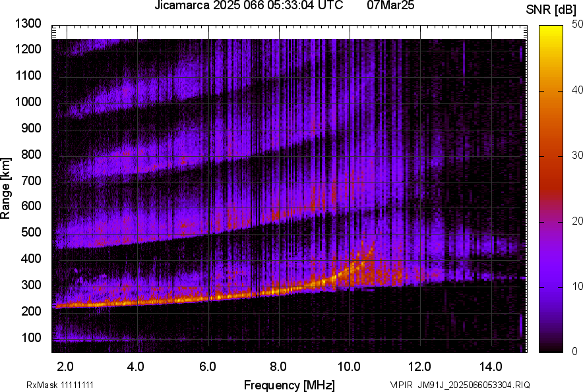Viewport: 583px width, 392px height.
Task: Click the Jicamarca timestamp title text
Action: 248,6
